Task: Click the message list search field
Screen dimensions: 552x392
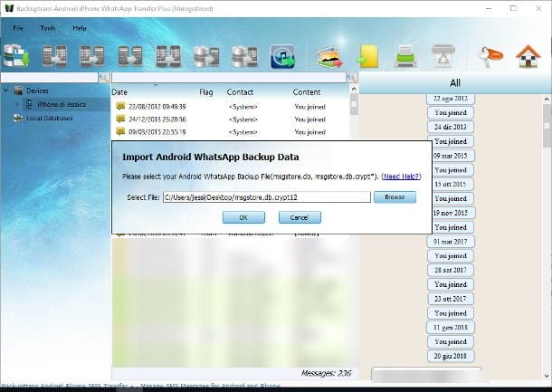Action: tap(229, 78)
